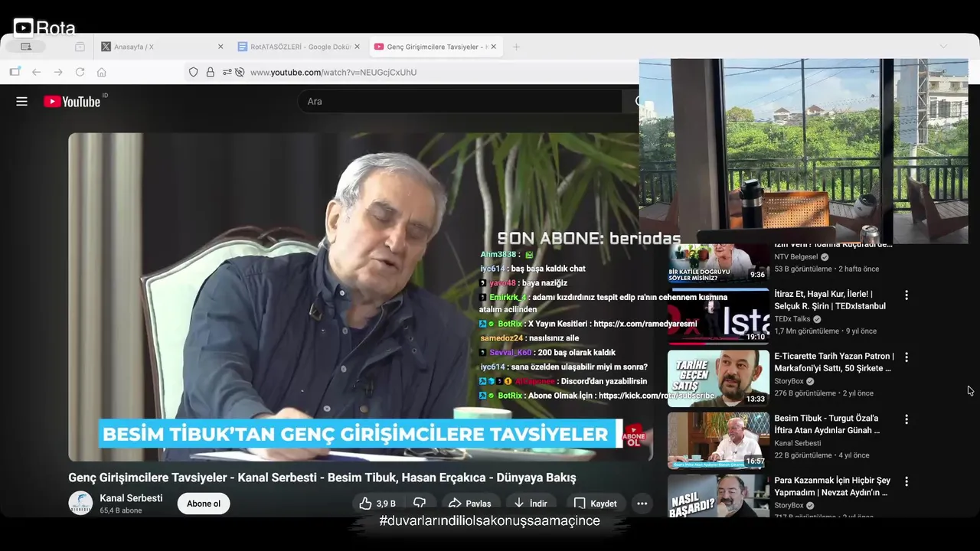The image size is (980, 551).
Task: Open the Nasıl Başardı thumbnail
Action: coord(718,495)
